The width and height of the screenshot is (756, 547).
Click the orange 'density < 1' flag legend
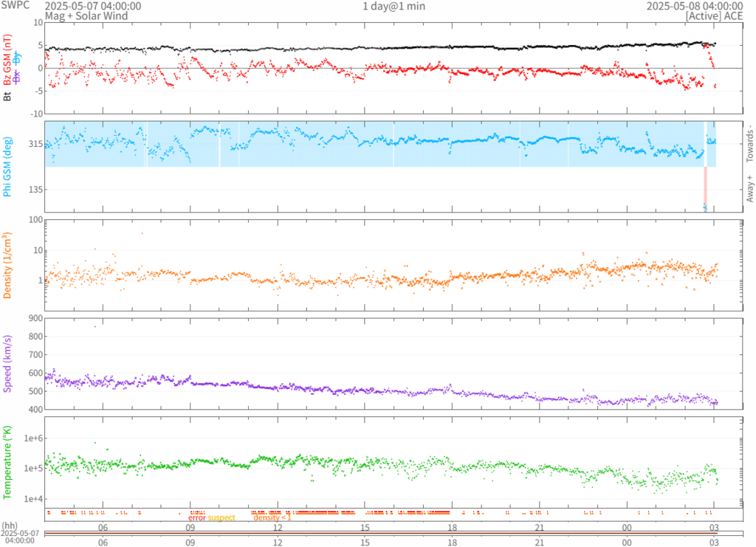(272, 517)
